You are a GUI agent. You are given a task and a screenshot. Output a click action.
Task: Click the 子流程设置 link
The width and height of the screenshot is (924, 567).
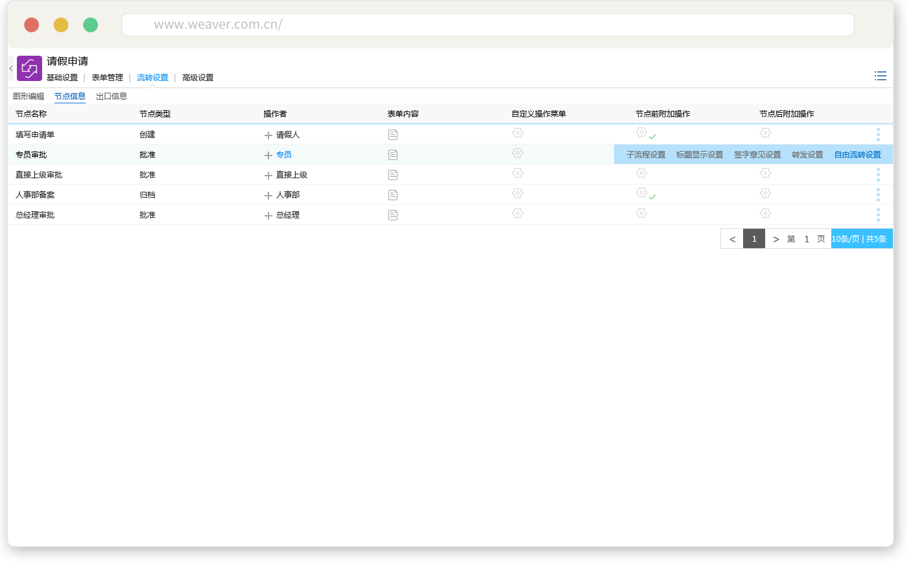coord(646,155)
